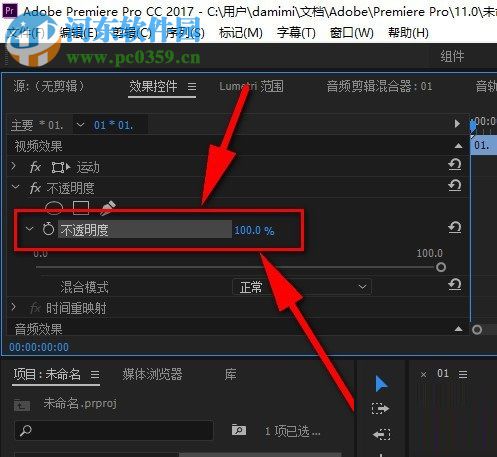
Task: Open the 混合模式 dropdown showing 正常
Action: 302,287
